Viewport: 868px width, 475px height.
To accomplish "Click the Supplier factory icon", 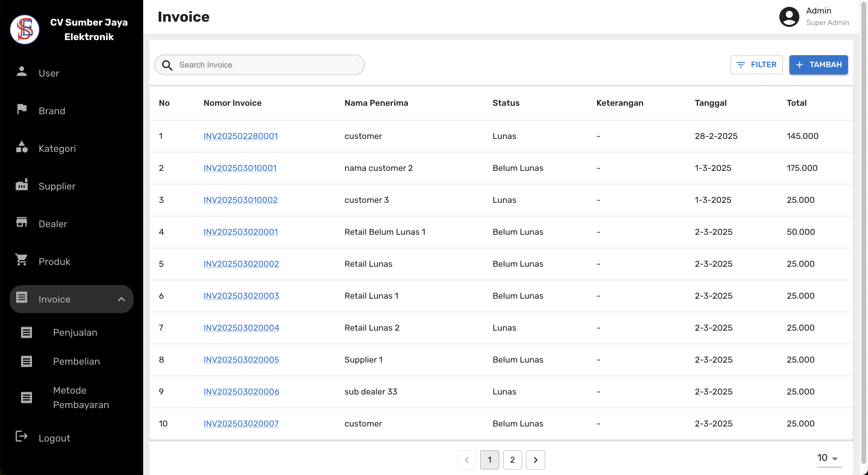I will click(x=22, y=185).
